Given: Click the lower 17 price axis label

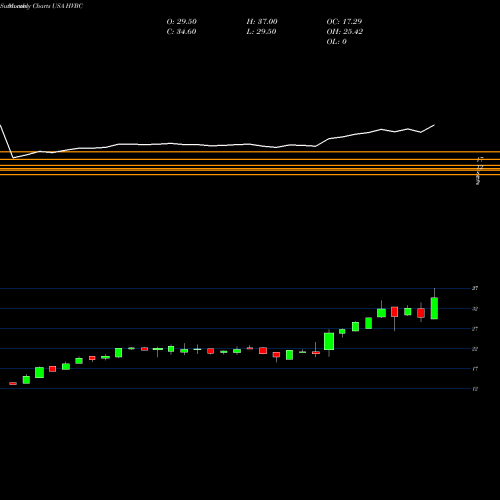Looking at the screenshot, I should pos(475,369).
